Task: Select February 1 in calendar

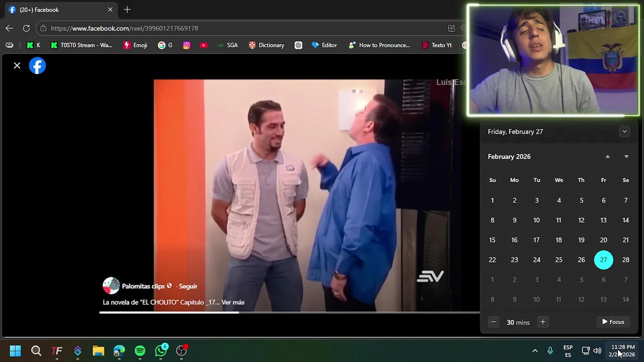Action: 492,201
